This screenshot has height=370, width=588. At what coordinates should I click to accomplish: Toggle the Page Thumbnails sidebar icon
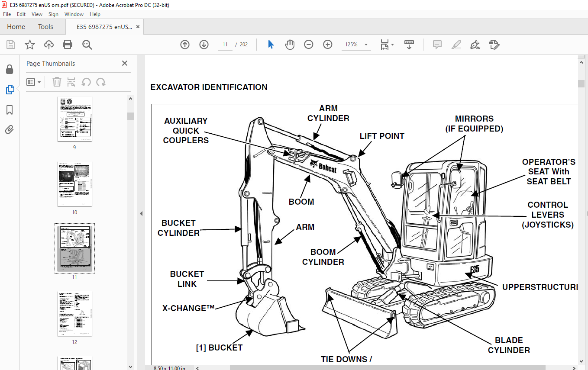(x=10, y=90)
